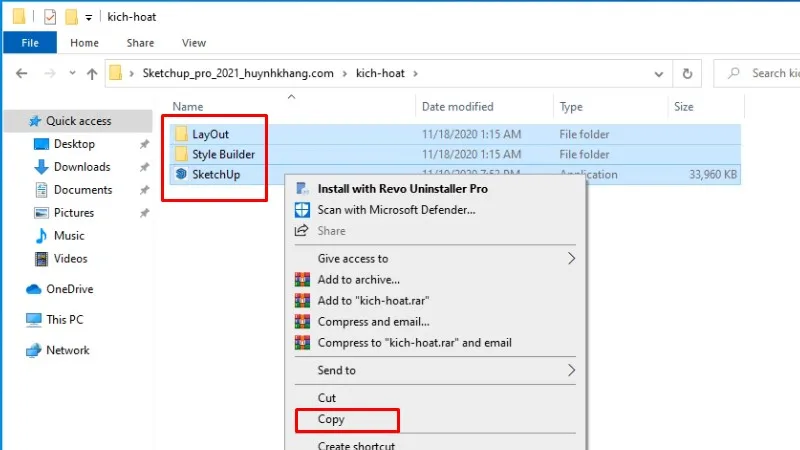This screenshot has width=800, height=450.
Task: Click the Refresh button next to address bar
Action: pos(687,73)
